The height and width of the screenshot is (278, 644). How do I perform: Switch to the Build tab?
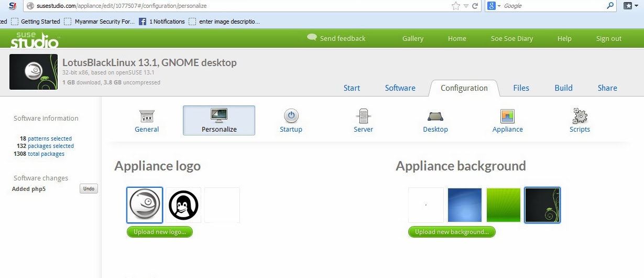(563, 88)
